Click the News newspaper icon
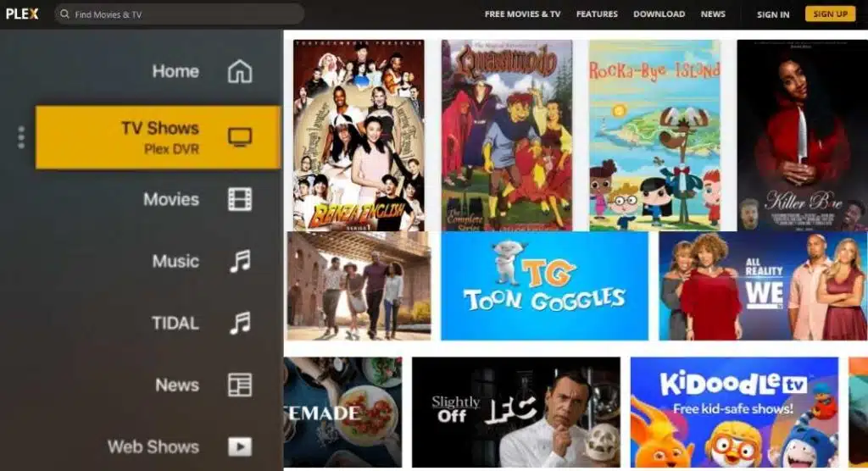Image resolution: width=868 pixels, height=471 pixels. click(x=240, y=385)
